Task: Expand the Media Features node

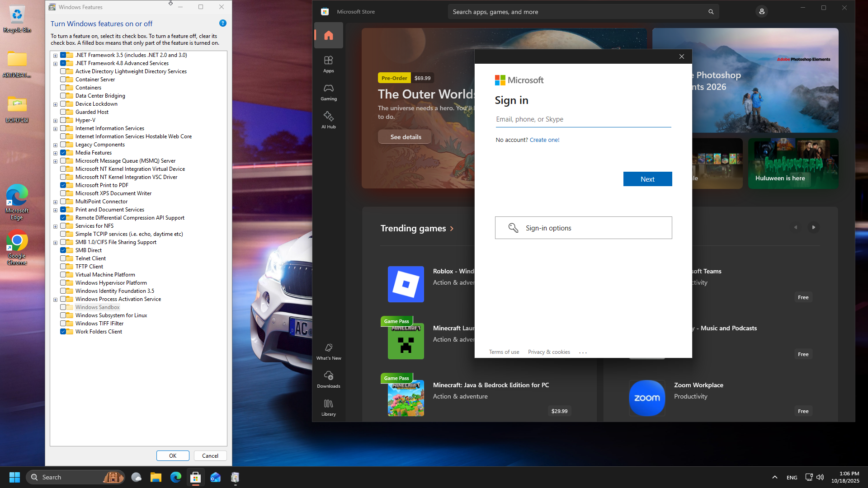Action: [x=55, y=153]
